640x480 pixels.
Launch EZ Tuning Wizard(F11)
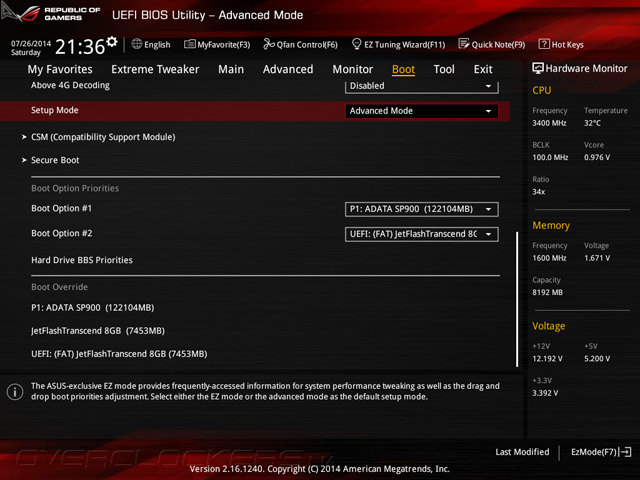pos(398,44)
